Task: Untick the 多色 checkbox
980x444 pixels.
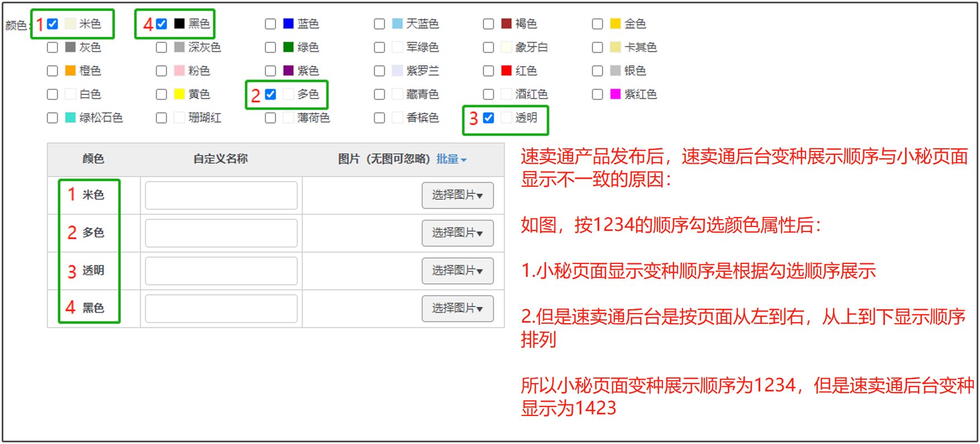Action: tap(271, 94)
